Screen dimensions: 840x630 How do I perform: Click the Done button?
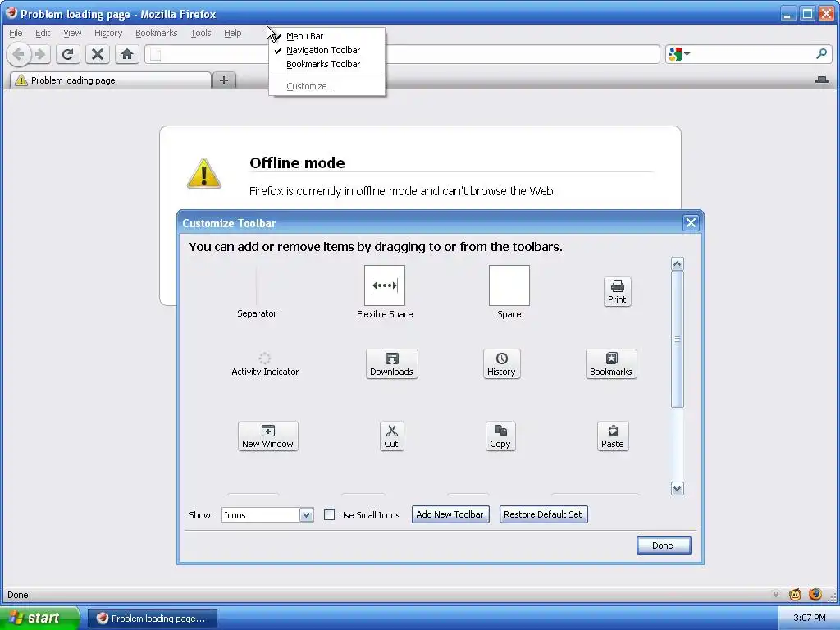[663, 546]
